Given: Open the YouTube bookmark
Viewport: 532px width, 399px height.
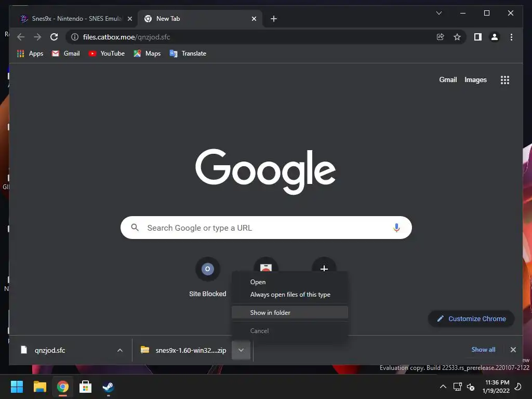Looking at the screenshot, I should pos(107,54).
